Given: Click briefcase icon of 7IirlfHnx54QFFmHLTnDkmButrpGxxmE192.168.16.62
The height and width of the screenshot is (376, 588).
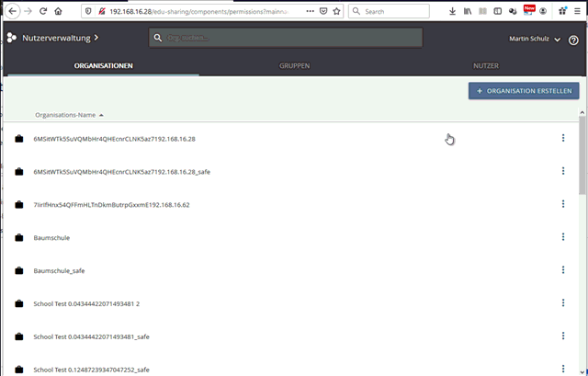Looking at the screenshot, I should point(19,205).
